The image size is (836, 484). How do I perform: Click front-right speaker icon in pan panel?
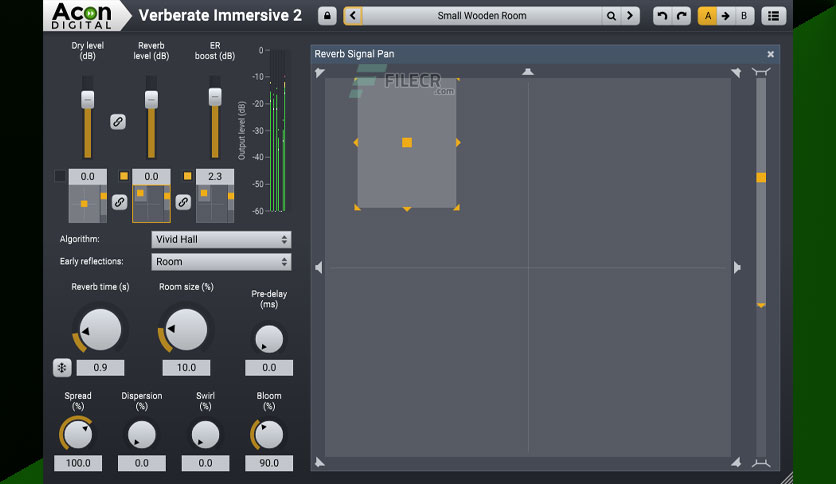point(736,72)
